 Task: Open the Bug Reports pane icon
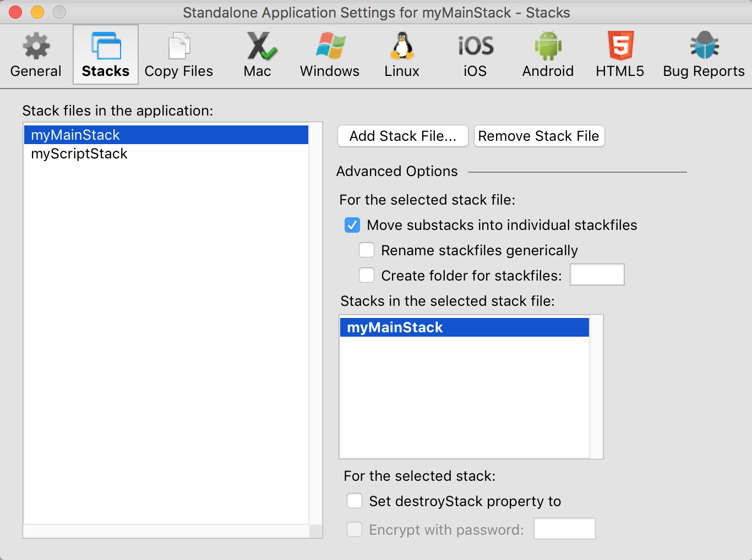pos(704,46)
